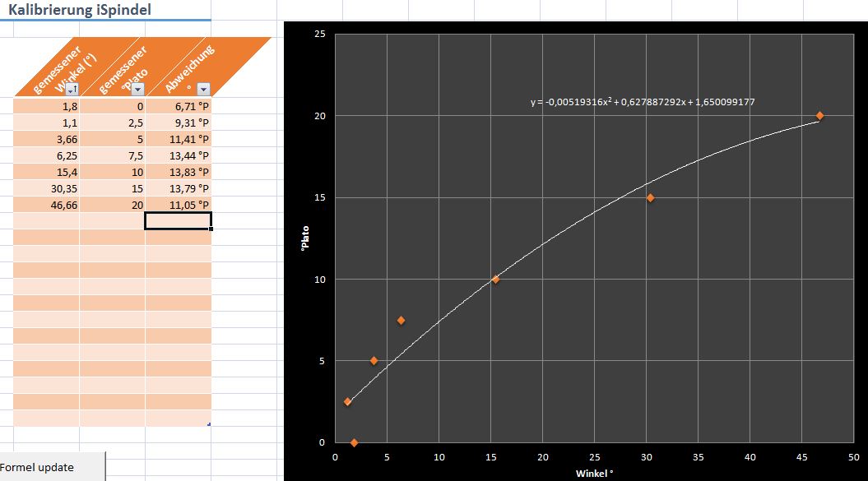
Task: Select the Winkel ° horizontal axis title
Action: (x=596, y=473)
